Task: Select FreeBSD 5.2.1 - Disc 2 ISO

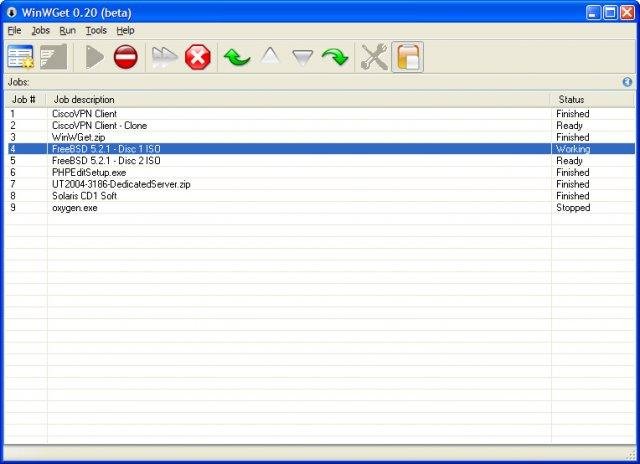Action: coord(106,161)
